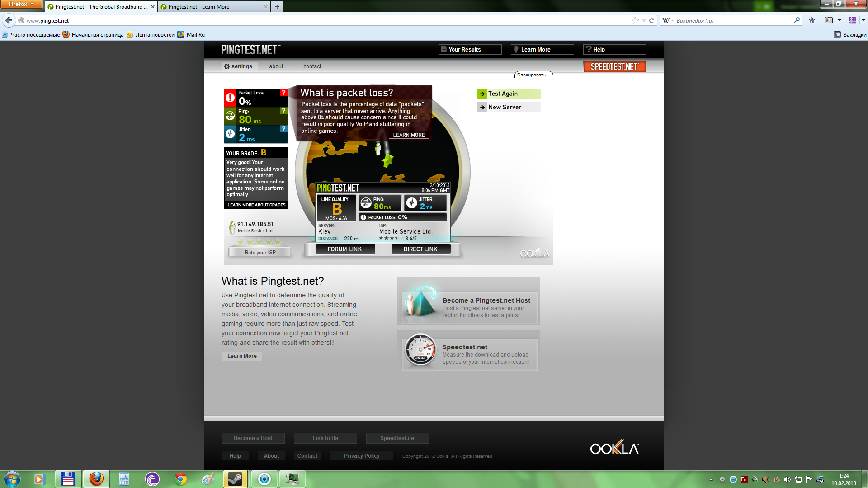Open Windows Start button

[x=12, y=479]
